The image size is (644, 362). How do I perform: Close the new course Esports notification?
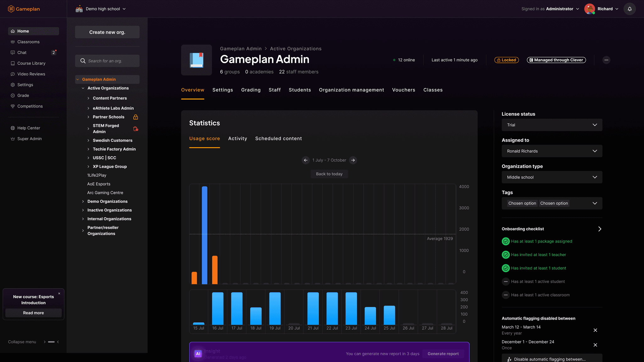pyautogui.click(x=59, y=293)
